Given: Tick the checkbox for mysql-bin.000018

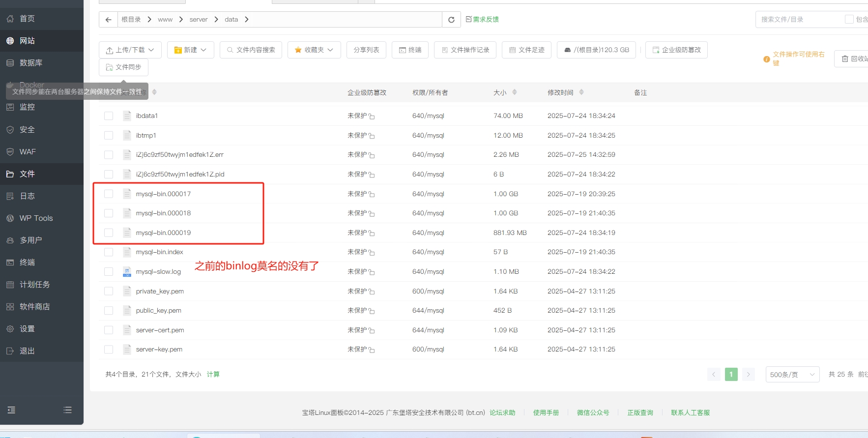Looking at the screenshot, I should 109,213.
